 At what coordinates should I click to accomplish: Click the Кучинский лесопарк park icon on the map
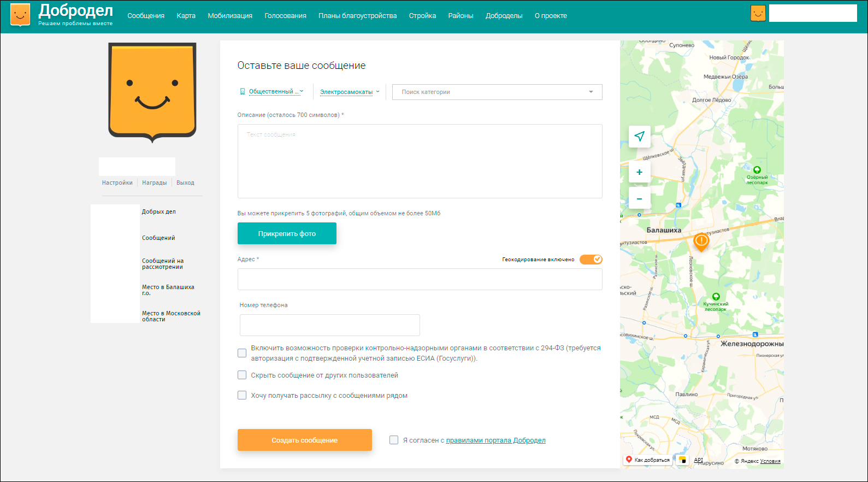716,297
